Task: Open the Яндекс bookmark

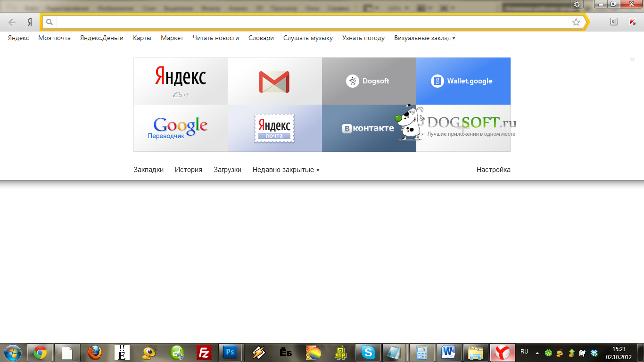Action: [18, 38]
